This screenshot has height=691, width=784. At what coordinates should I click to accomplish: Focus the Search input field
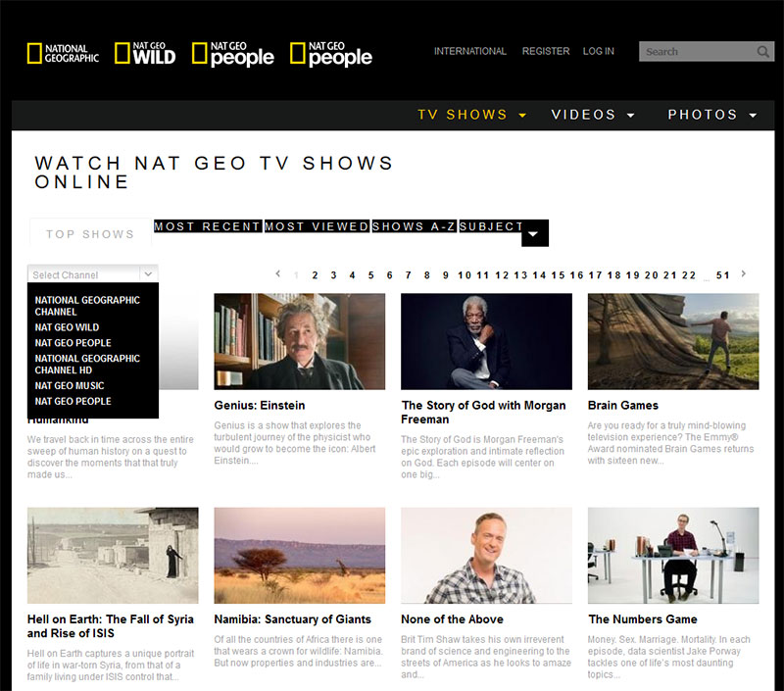coord(698,52)
